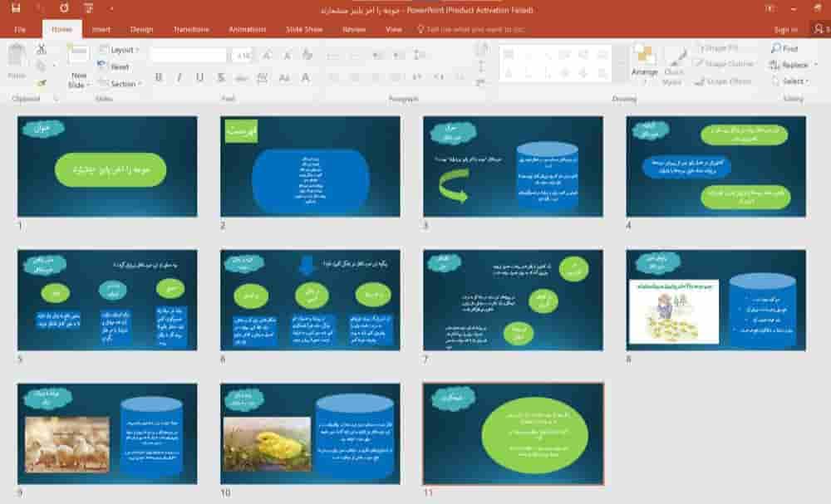The image size is (831, 504).
Task: Click the Share person icon
Action: [819, 29]
